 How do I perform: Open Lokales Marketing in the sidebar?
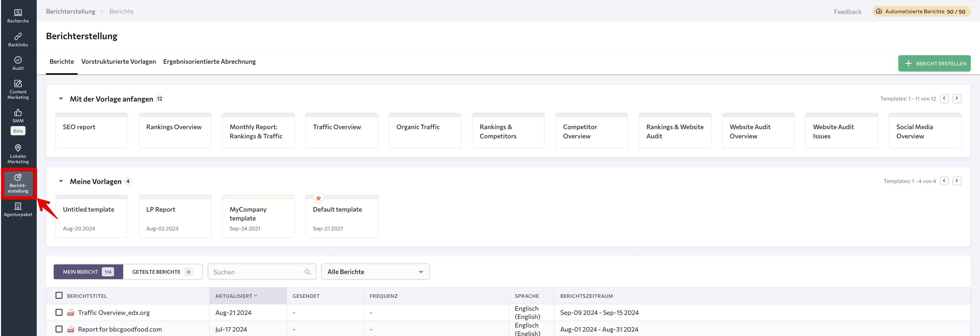(18, 154)
